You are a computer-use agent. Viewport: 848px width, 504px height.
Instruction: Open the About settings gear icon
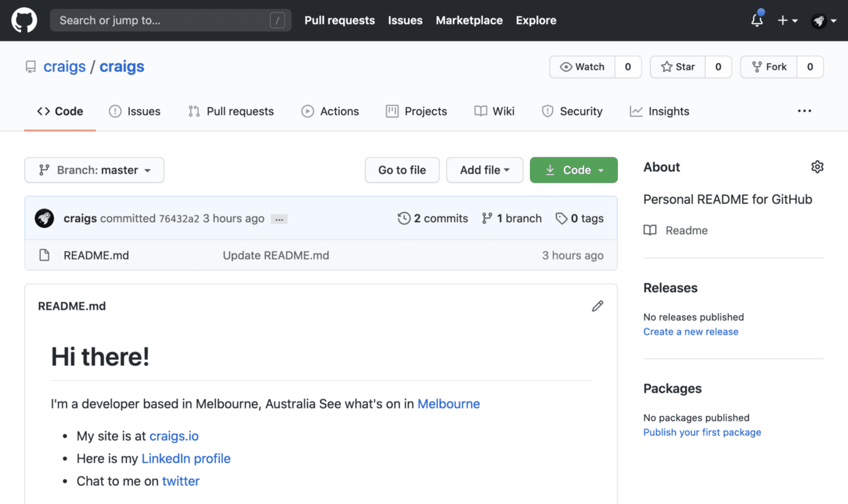(817, 167)
